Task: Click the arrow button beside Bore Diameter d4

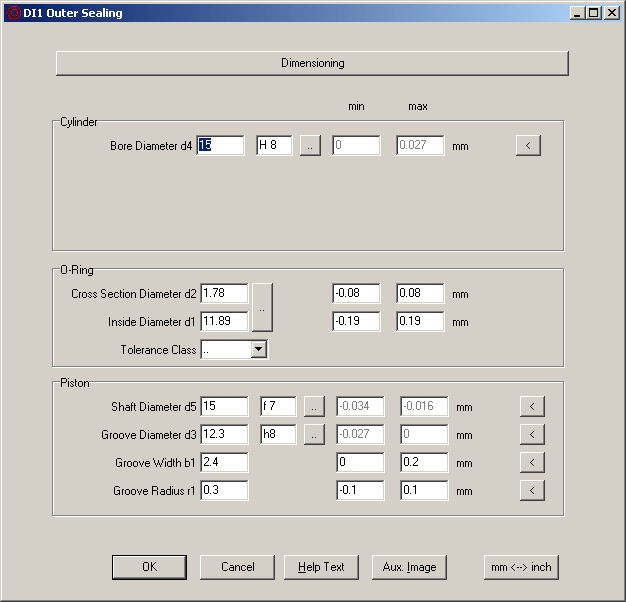Action: point(528,146)
